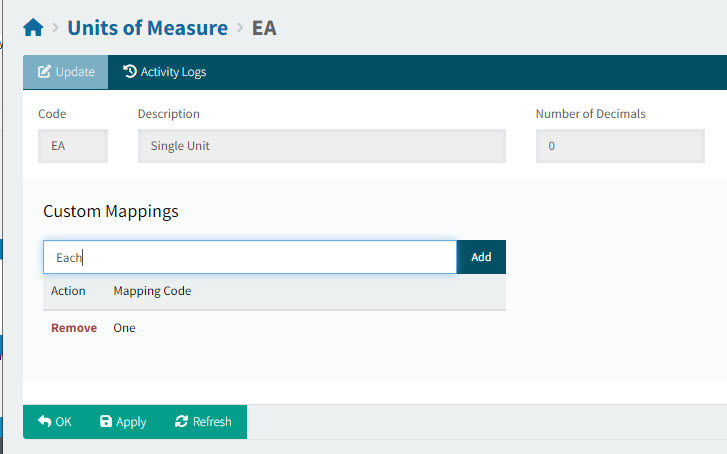The image size is (727, 454).
Task: Switch to Activity Logs tab
Action: 165,72
